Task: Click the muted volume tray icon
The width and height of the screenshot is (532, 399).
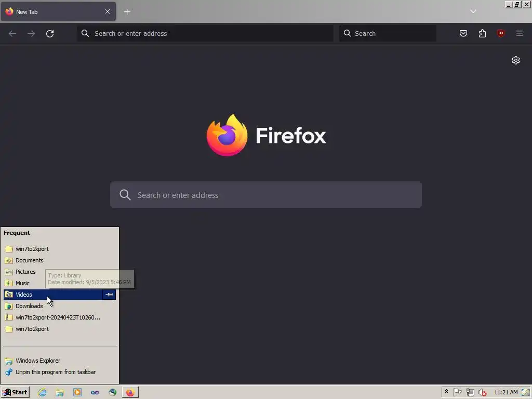Action: point(482,393)
